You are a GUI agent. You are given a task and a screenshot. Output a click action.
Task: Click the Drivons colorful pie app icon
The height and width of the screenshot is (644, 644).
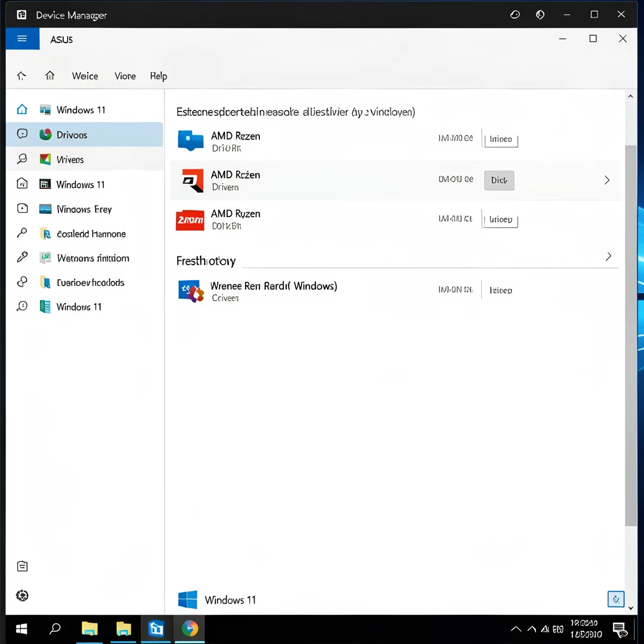coord(45,134)
